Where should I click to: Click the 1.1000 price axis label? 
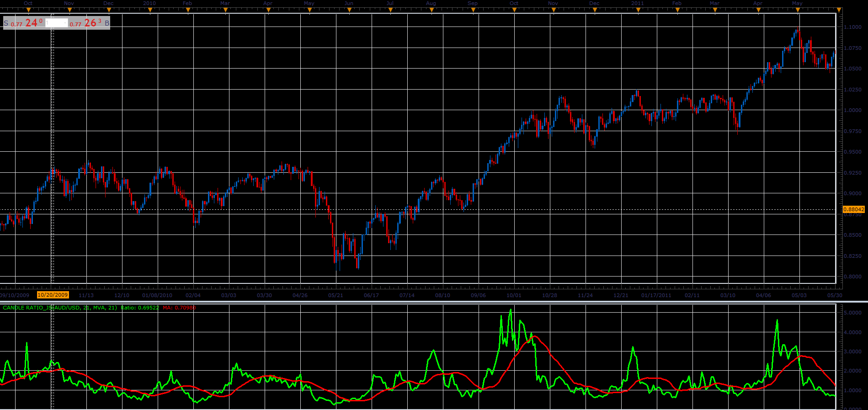pyautogui.click(x=853, y=27)
